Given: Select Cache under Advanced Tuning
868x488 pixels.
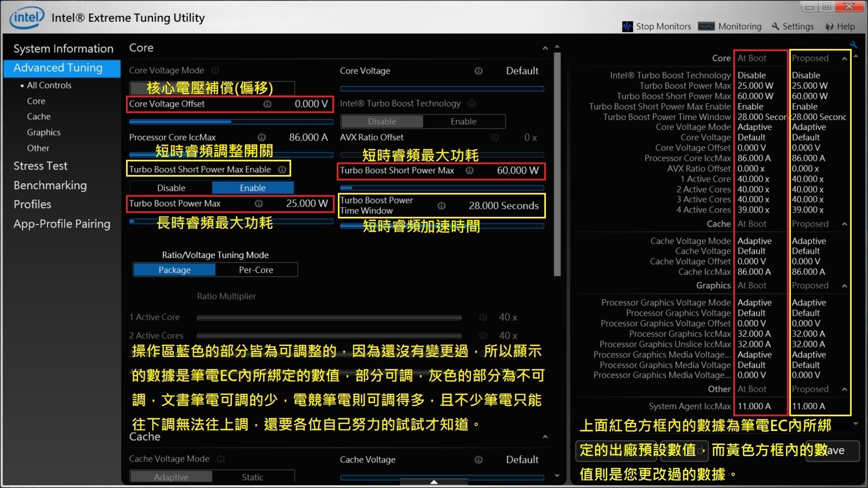Looking at the screenshot, I should (x=39, y=116).
